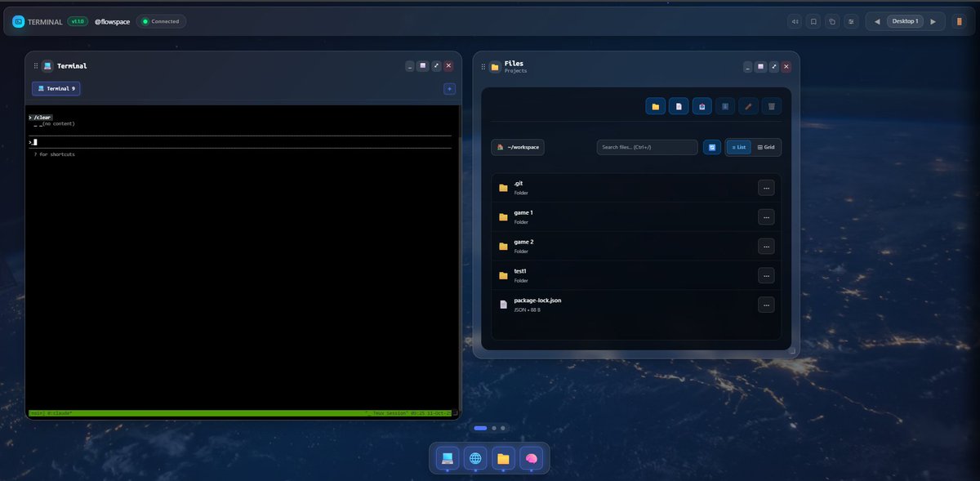Expand the Files window with the arrows icon
This screenshot has height=481, width=980.
pyautogui.click(x=773, y=67)
